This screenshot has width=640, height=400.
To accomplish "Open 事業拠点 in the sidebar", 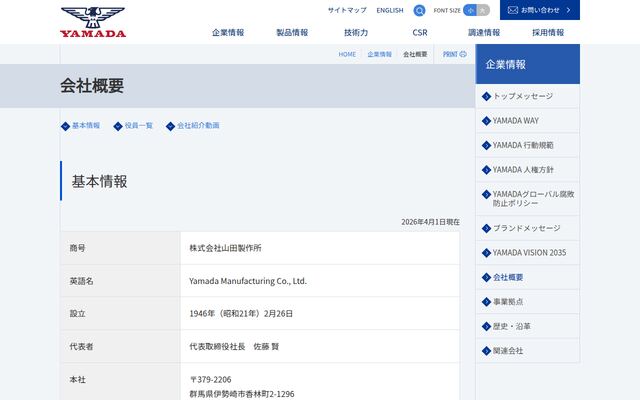I will (x=527, y=302).
